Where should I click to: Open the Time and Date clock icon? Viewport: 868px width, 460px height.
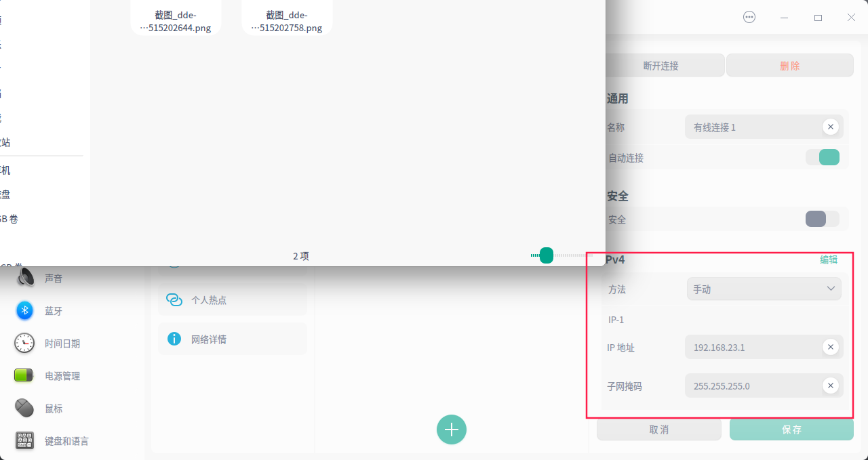pos(24,343)
